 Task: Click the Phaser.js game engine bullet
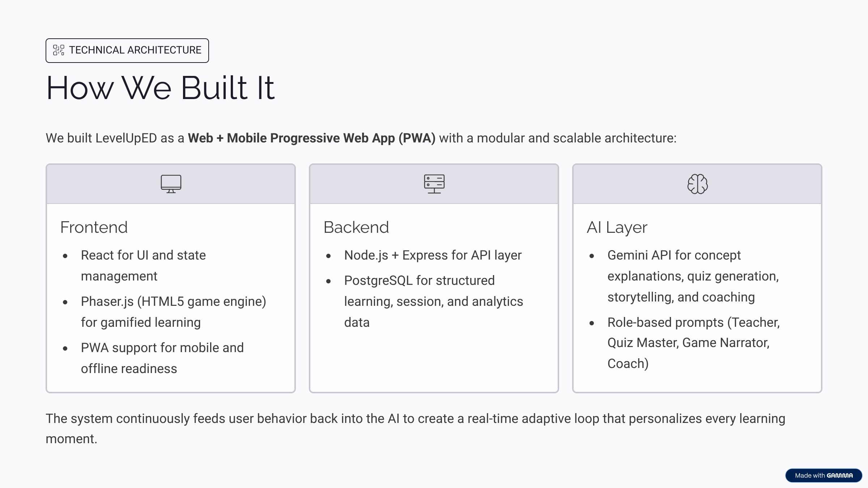click(x=174, y=312)
